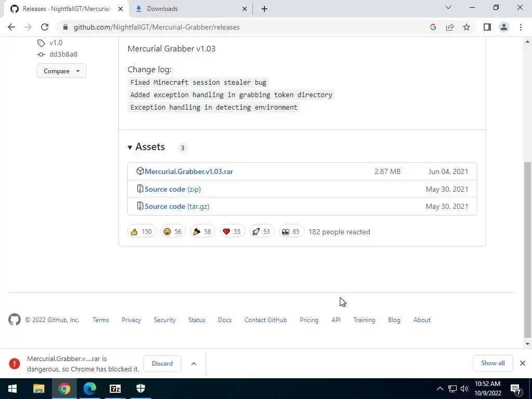The height and width of the screenshot is (399, 532).
Task: Open File Explorer from the taskbar
Action: pyautogui.click(x=38, y=389)
